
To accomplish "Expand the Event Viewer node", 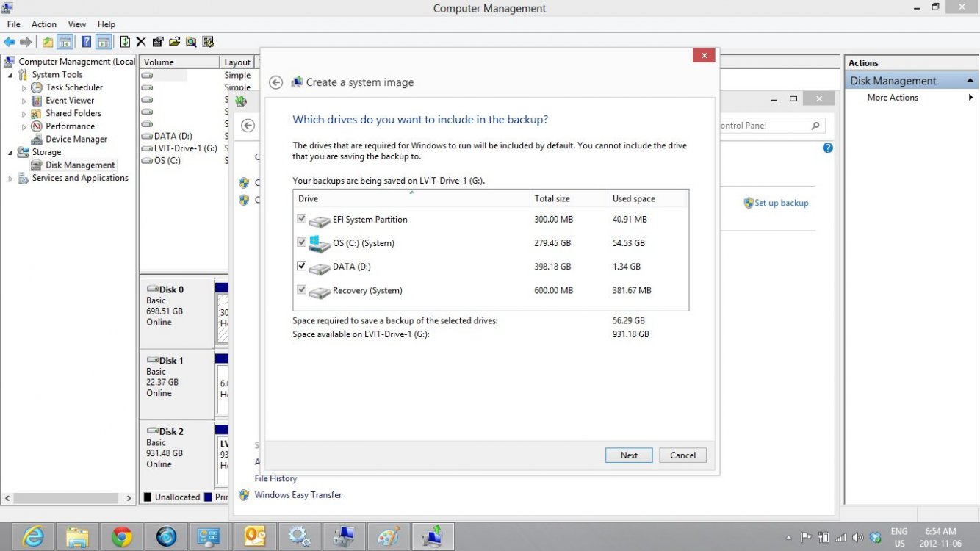I will [x=24, y=101].
